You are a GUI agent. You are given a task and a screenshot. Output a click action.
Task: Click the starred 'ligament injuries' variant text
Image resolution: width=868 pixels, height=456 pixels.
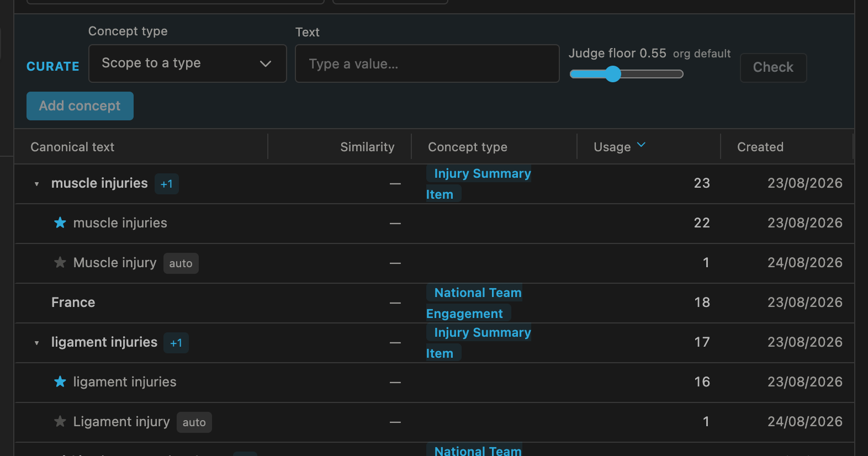125,382
